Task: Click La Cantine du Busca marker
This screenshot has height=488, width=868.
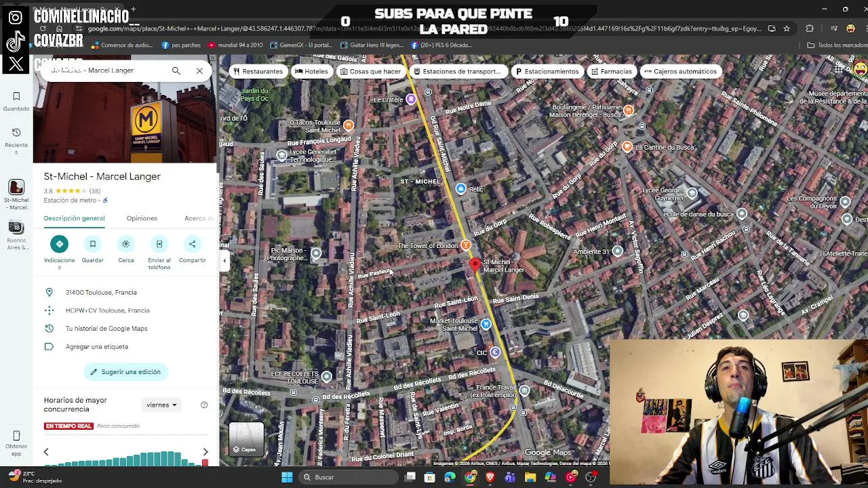Action: click(627, 146)
